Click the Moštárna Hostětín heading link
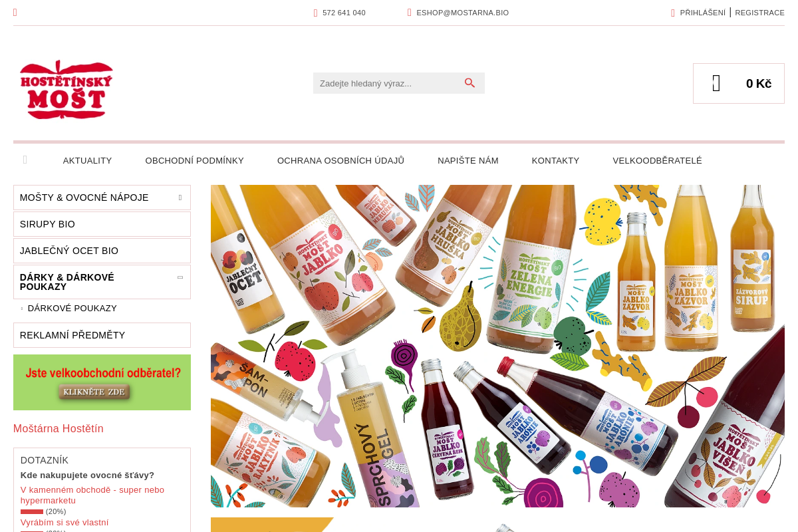 [59, 428]
